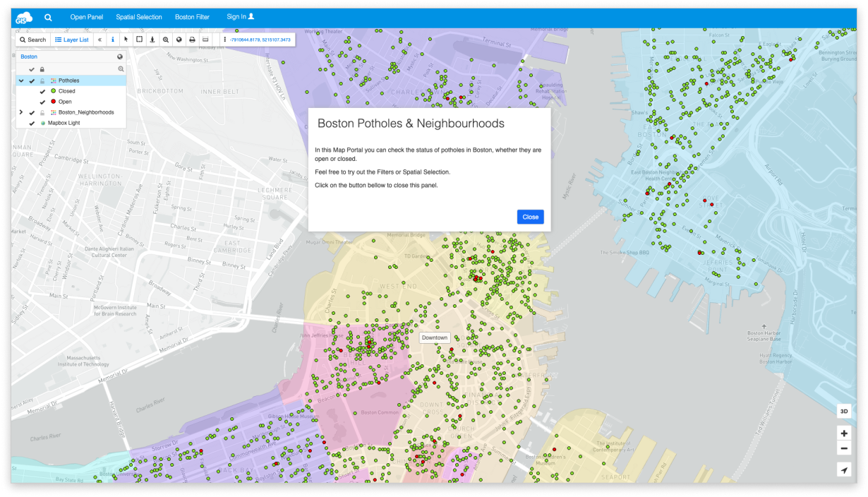
Task: Select the globe extent tool
Action: point(179,40)
